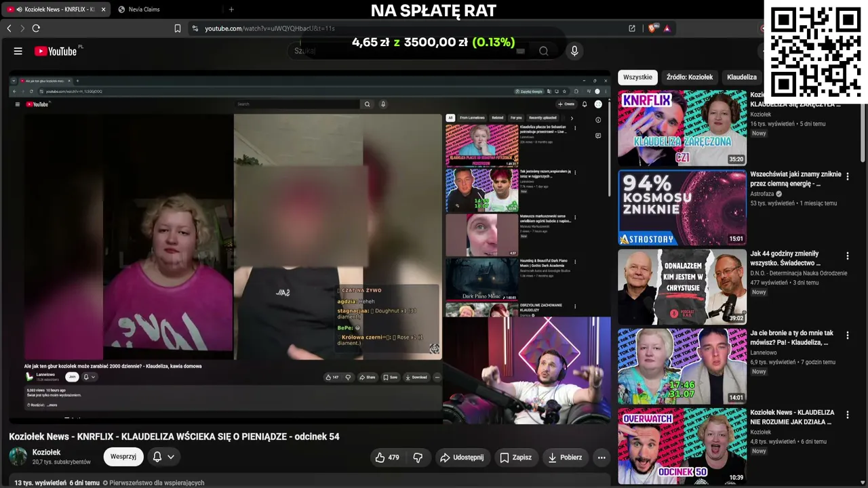Open the Koziołek channel name link

(x=47, y=452)
